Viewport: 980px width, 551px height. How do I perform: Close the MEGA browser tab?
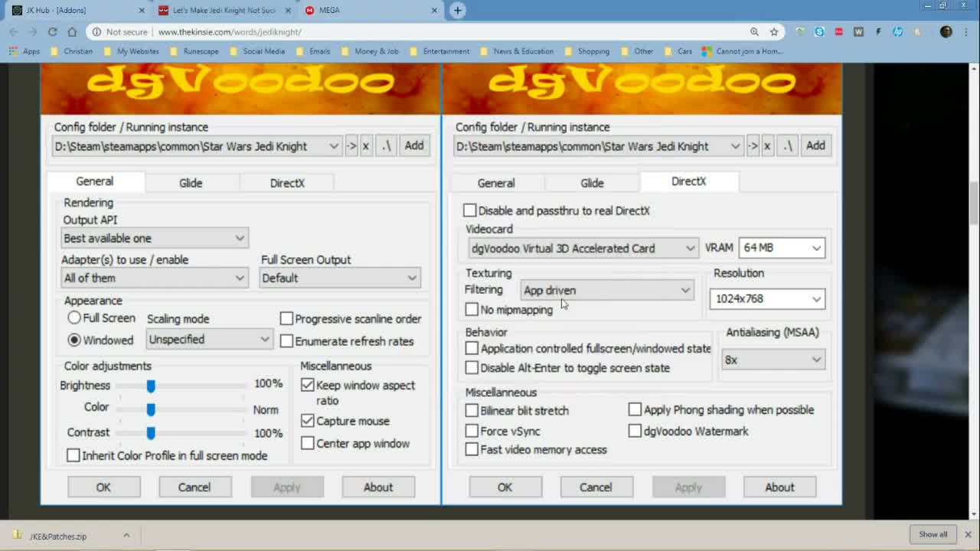click(x=434, y=10)
